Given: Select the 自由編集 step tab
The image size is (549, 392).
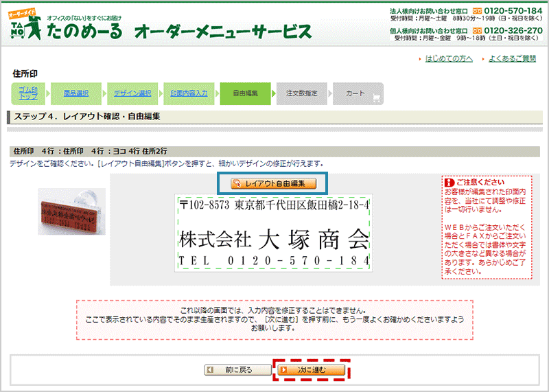Looking at the screenshot, I should click(246, 93).
